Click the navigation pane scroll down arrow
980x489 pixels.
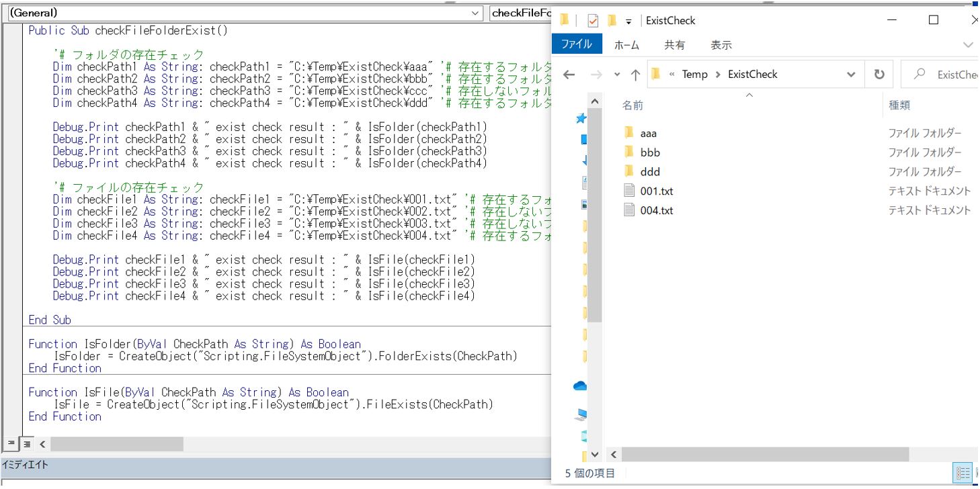(595, 455)
